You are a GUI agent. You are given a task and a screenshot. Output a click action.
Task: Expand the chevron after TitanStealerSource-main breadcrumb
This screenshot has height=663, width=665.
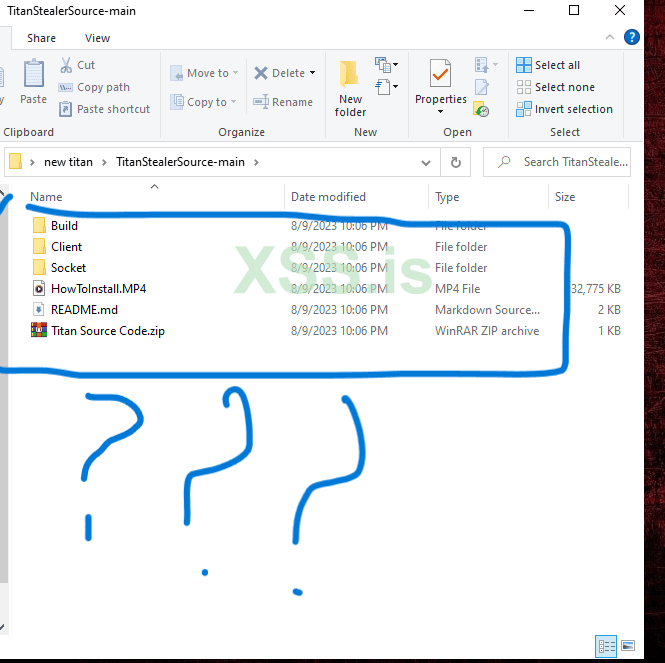pos(256,162)
